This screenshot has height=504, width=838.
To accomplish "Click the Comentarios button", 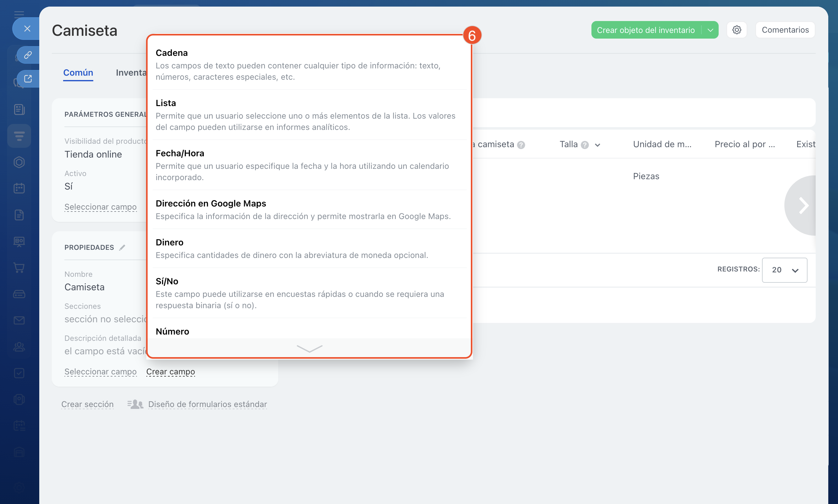I will pyautogui.click(x=785, y=30).
